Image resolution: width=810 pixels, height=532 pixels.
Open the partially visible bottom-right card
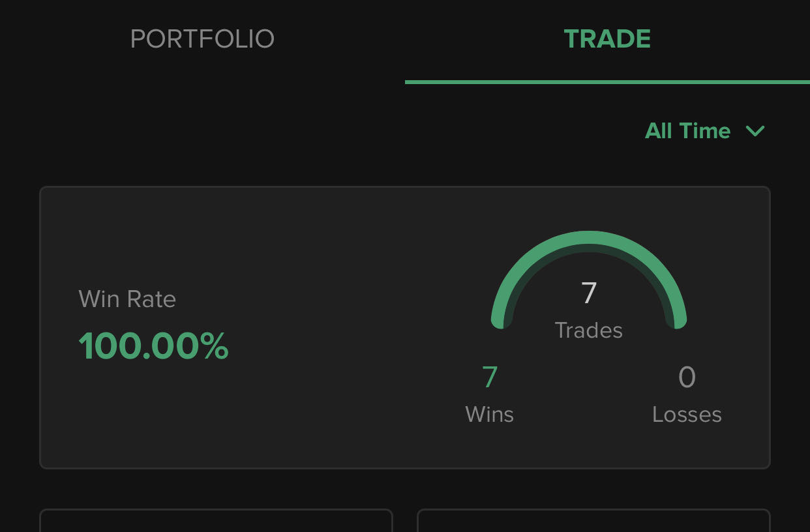pos(593,521)
